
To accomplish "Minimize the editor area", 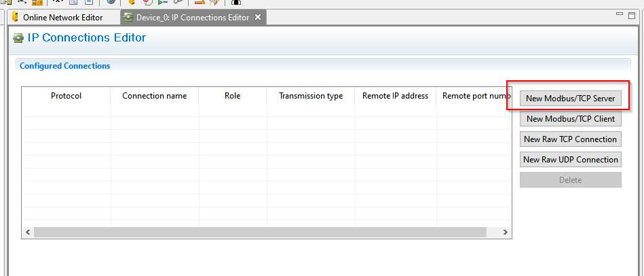I will click(620, 14).
